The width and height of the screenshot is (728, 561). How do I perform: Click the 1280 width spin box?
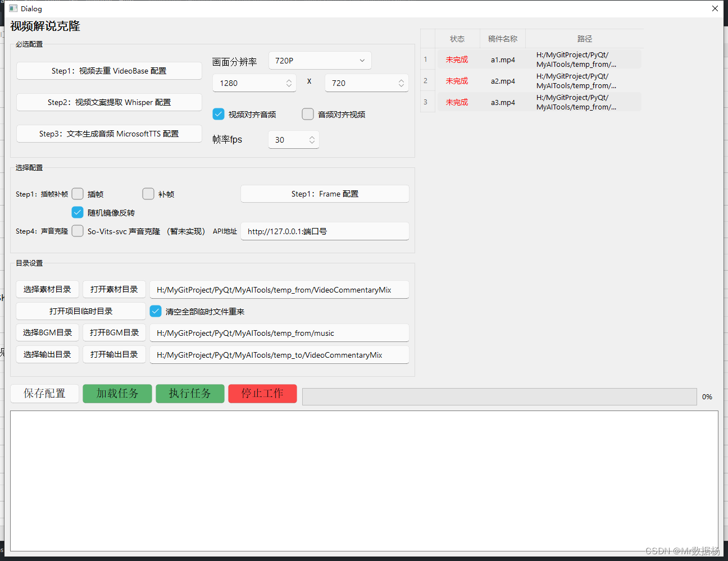point(254,83)
